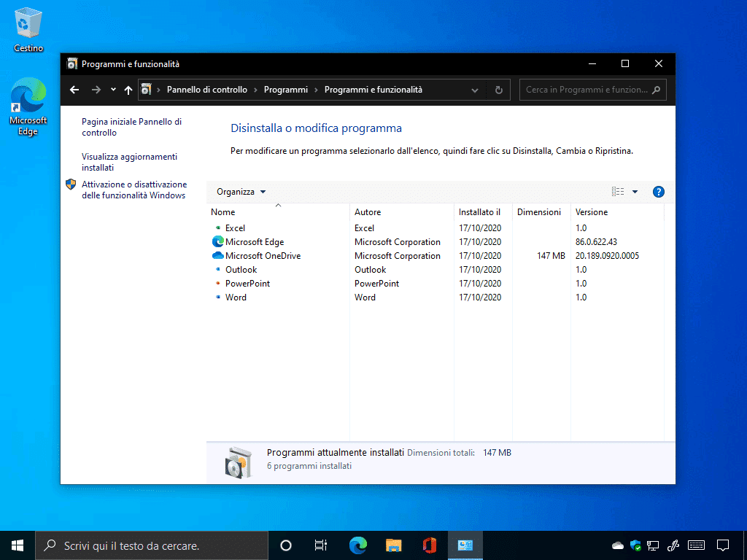The width and height of the screenshot is (747, 560).
Task: Refresh the Programmi e funzionalità view
Action: 498,90
